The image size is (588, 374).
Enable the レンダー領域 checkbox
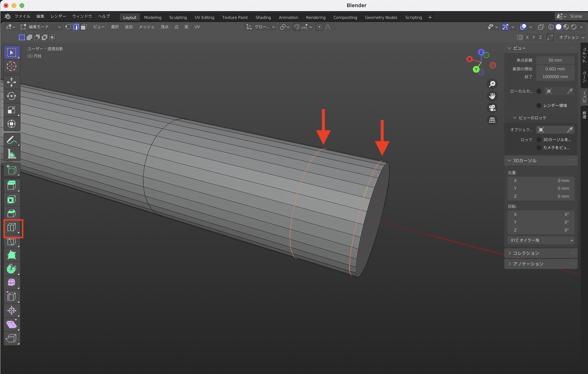[539, 105]
